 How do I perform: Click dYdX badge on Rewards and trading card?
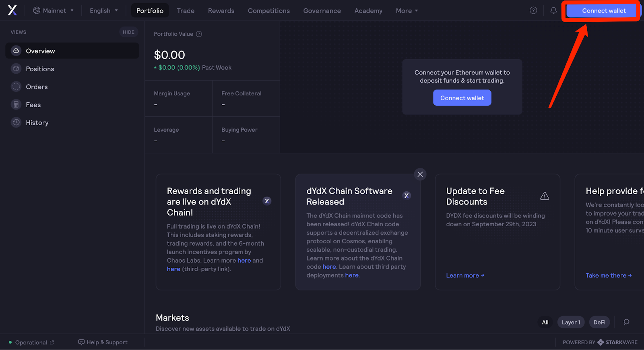[x=267, y=201]
